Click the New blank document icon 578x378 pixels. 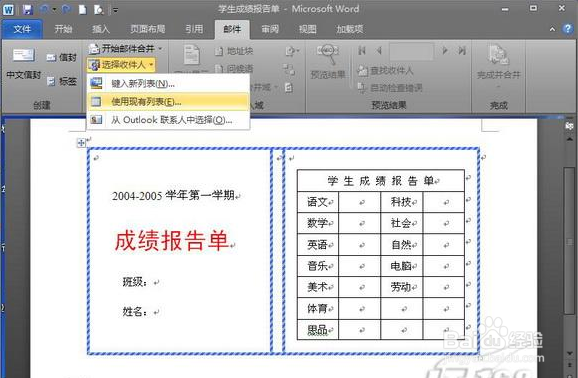(83, 10)
